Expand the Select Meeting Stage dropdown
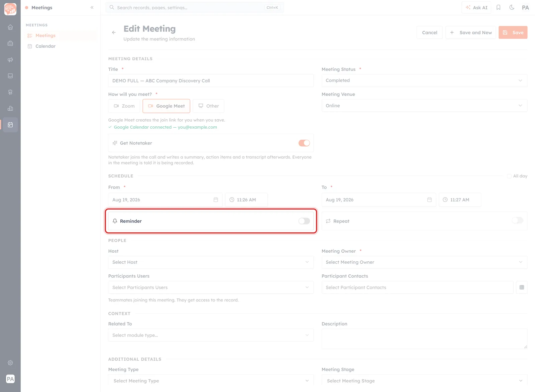 [424, 381]
